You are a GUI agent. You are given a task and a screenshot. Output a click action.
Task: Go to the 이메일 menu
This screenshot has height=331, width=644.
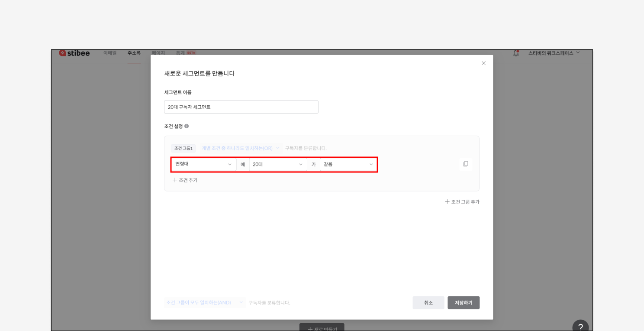pyautogui.click(x=110, y=53)
